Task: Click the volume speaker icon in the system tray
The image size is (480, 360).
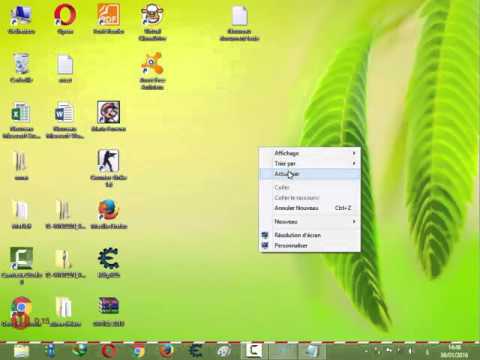Action: 410,351
